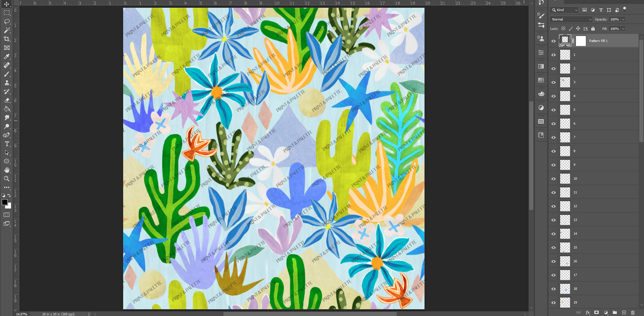Viewport: 644px width, 316px height.
Task: Create a new layer
Action: tap(623, 312)
